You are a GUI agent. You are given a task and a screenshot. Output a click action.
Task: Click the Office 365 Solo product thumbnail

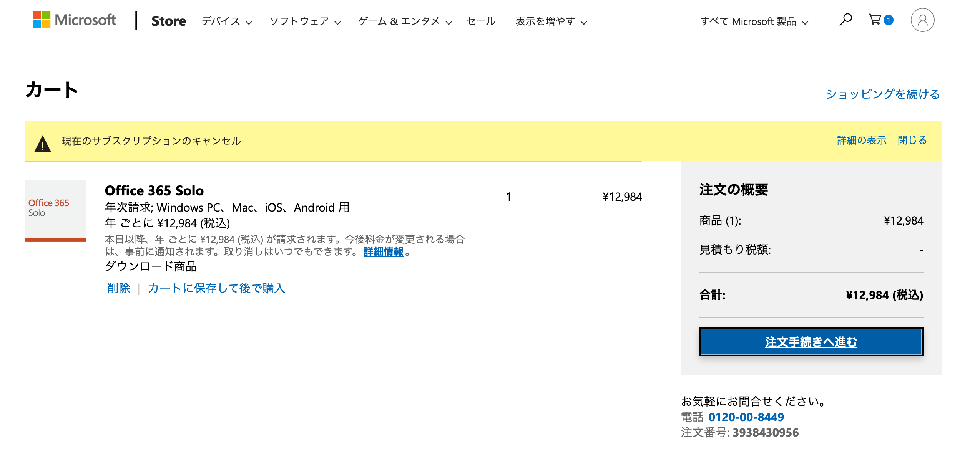tap(56, 211)
